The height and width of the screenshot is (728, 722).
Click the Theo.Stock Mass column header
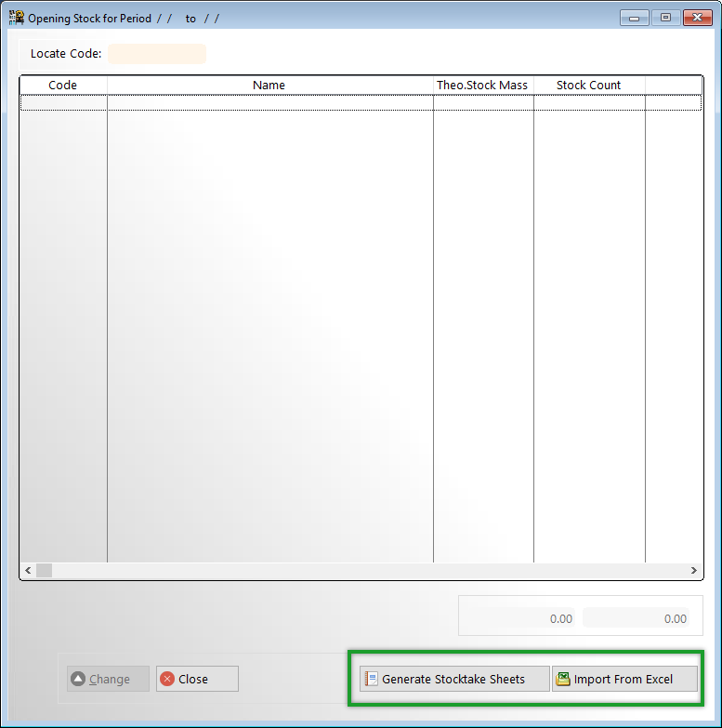coord(483,86)
